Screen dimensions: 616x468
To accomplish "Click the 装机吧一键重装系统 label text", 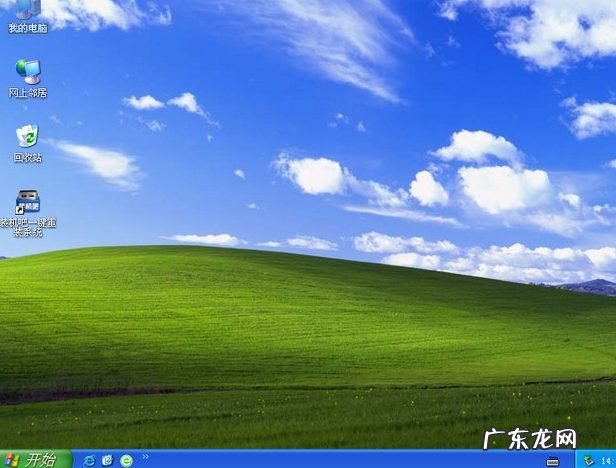I will [27, 227].
